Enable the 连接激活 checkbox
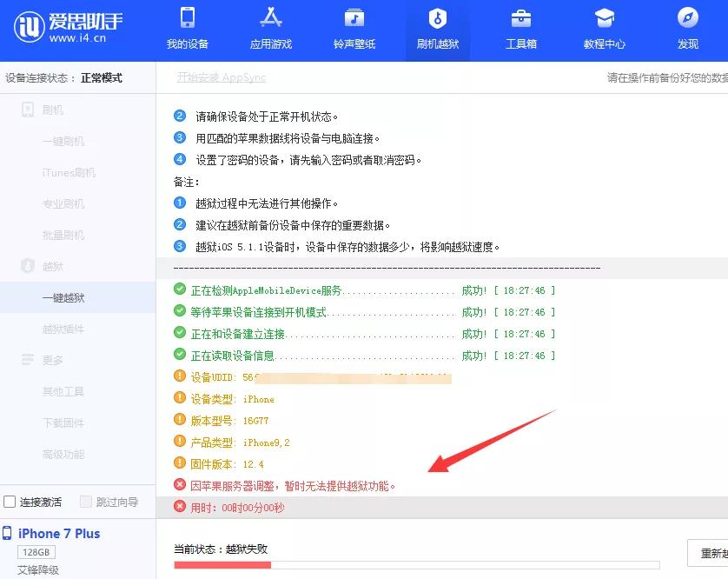The height and width of the screenshot is (579, 728). click(x=9, y=502)
